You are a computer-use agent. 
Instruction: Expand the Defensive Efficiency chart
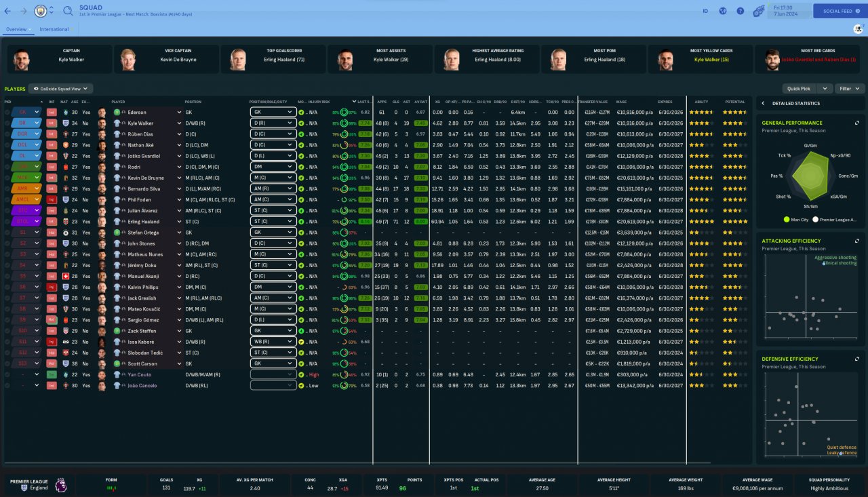tap(857, 359)
